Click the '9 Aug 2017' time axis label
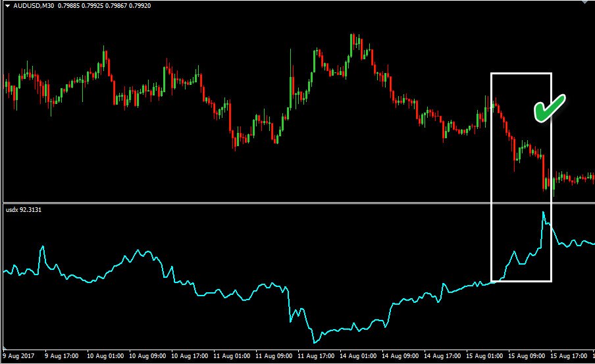 coord(18,356)
